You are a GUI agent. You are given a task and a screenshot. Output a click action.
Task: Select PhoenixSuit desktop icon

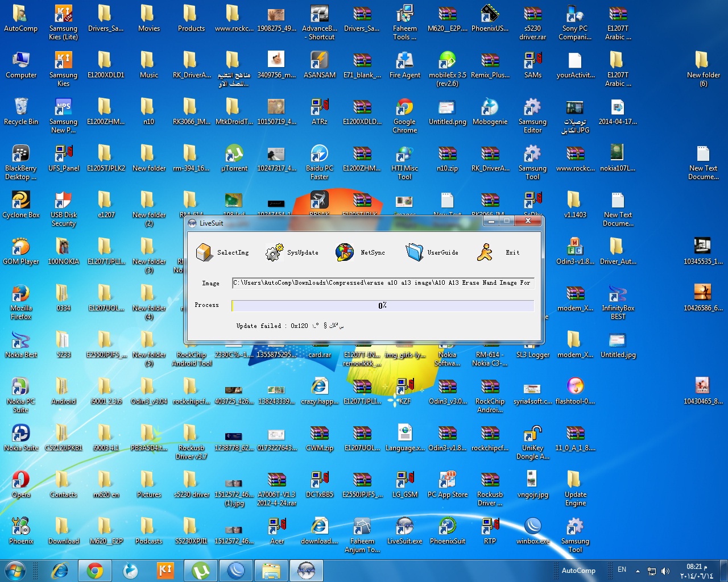point(448,531)
